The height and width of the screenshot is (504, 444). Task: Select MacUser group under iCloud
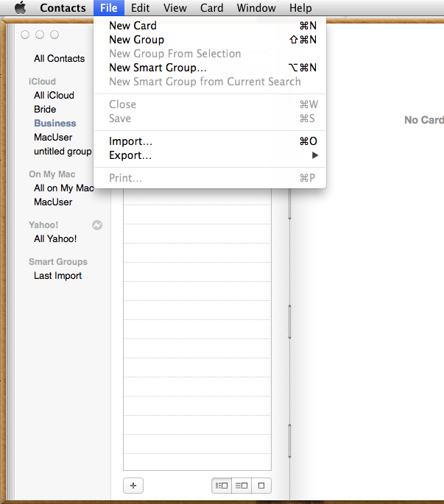click(53, 138)
